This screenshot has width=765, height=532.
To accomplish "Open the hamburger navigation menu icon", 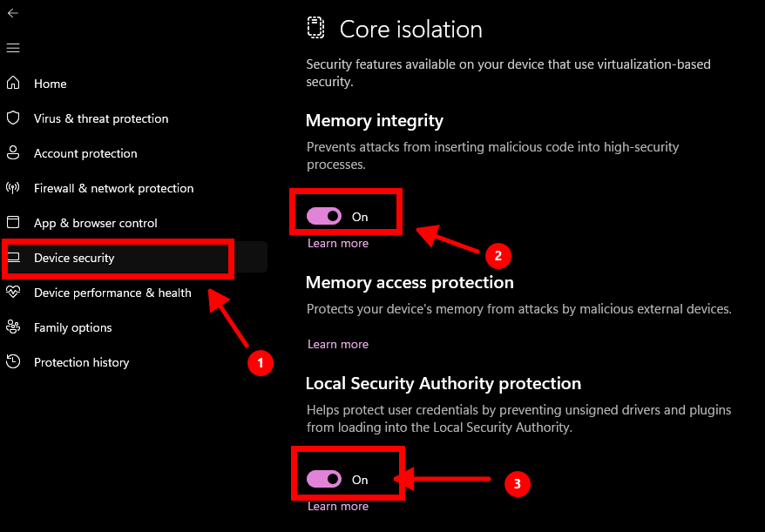I will [12, 48].
